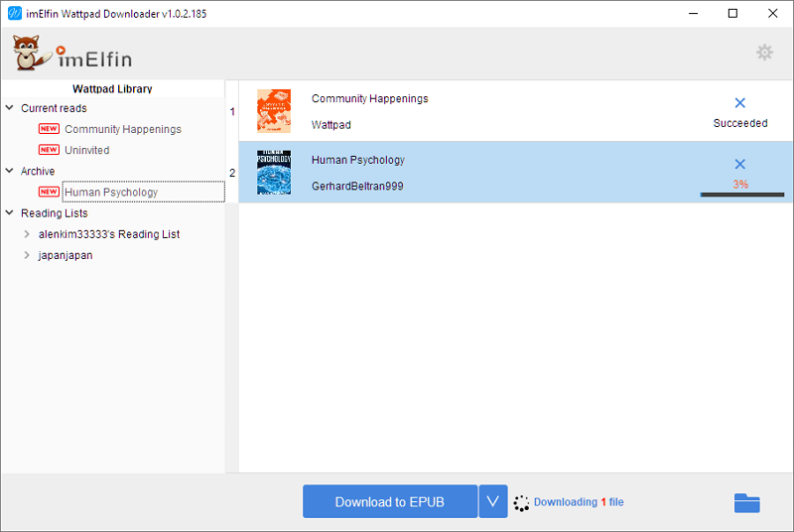Image resolution: width=794 pixels, height=532 pixels.
Task: Open the output folder icon
Action: 747,502
